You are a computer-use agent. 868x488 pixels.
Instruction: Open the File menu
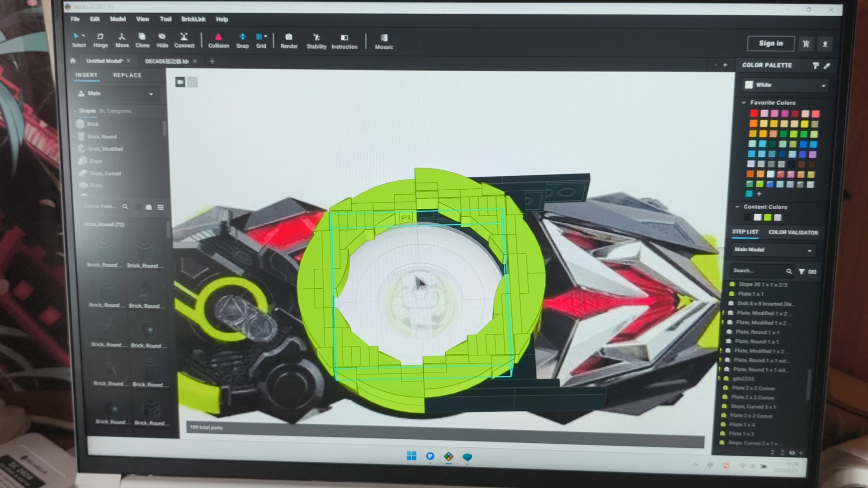point(75,19)
